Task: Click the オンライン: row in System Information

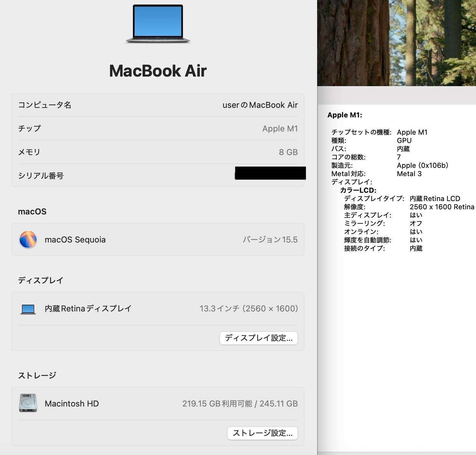Action: [383, 232]
